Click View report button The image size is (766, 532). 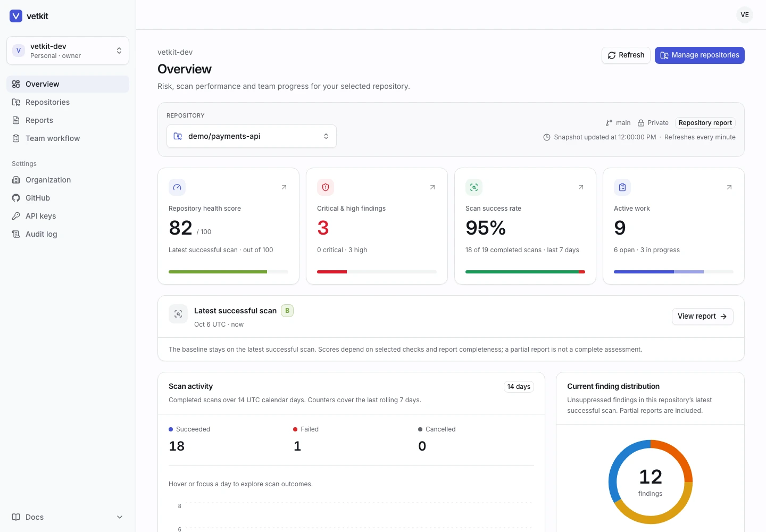(702, 317)
